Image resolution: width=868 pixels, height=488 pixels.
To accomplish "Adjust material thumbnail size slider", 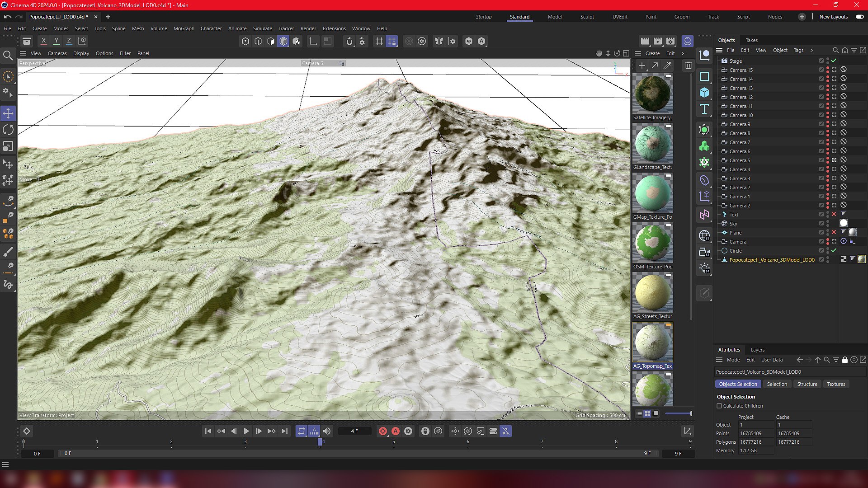I will [678, 413].
